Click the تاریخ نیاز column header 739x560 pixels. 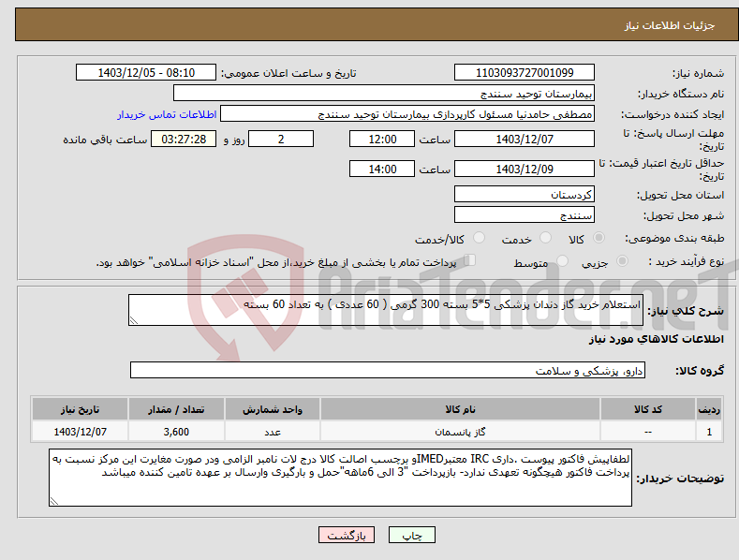click(81, 409)
